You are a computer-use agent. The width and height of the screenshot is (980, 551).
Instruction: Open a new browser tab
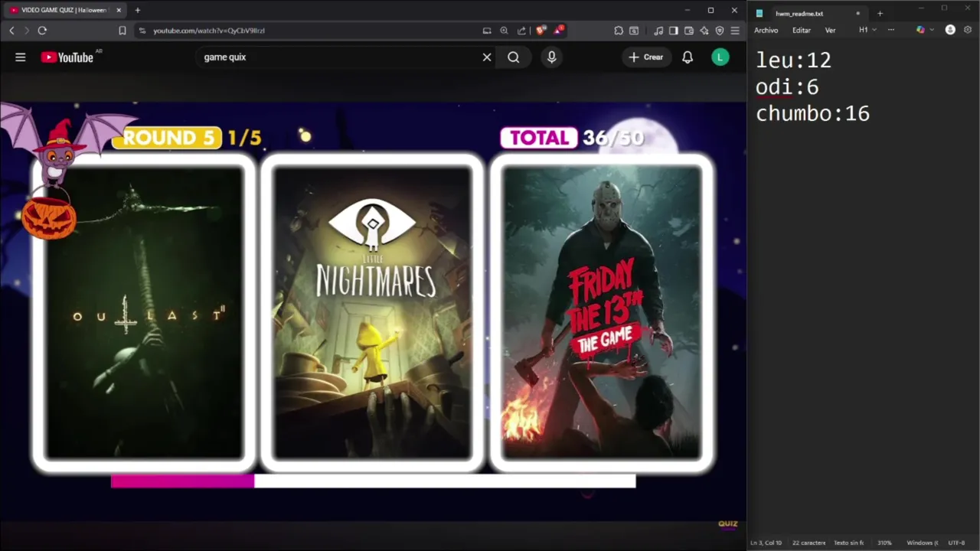coord(138,10)
